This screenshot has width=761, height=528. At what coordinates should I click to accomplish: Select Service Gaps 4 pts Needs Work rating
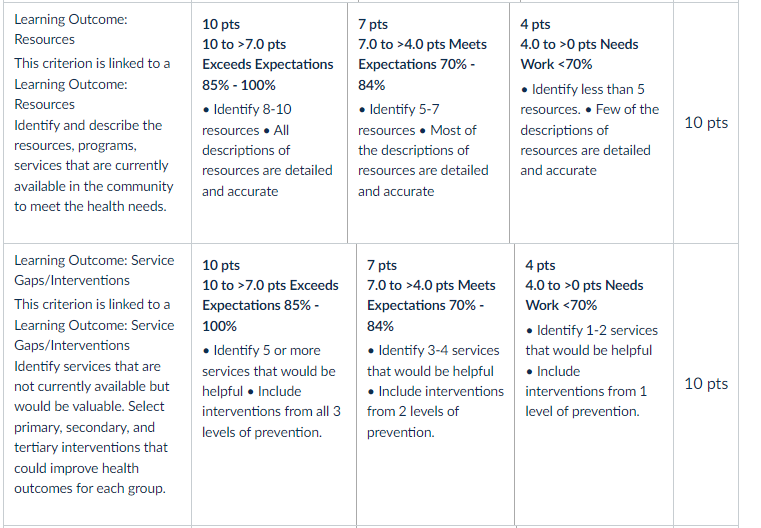click(594, 385)
